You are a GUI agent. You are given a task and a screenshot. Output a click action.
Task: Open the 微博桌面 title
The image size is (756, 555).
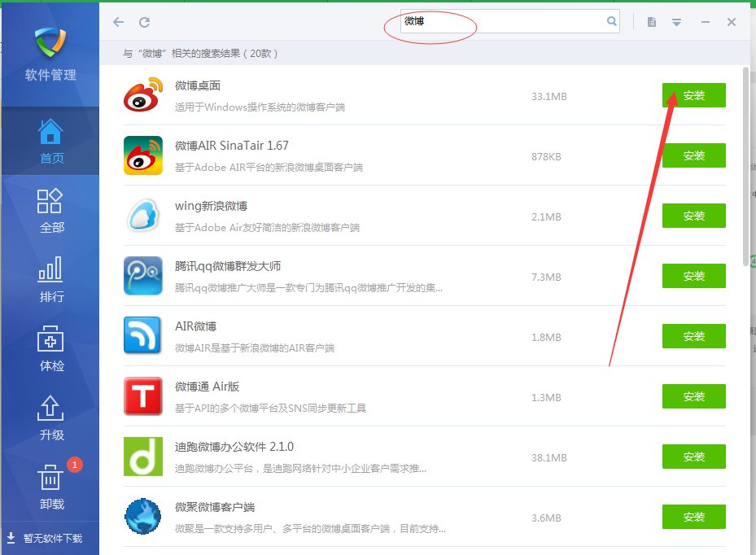[x=198, y=85]
